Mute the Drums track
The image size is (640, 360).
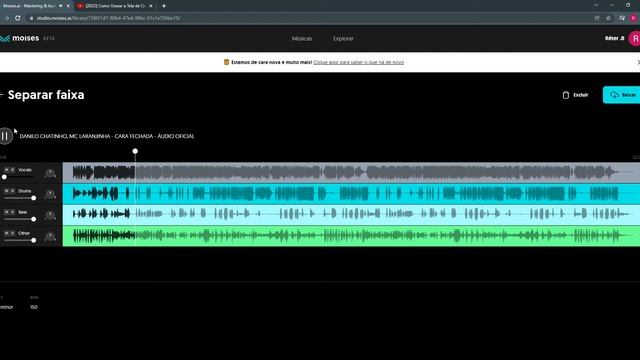coord(7,191)
